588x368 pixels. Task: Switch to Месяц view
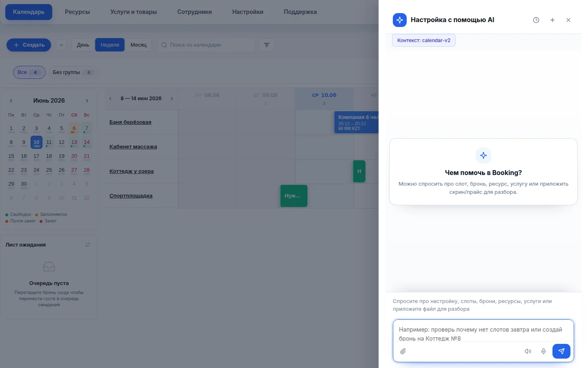[x=138, y=45]
